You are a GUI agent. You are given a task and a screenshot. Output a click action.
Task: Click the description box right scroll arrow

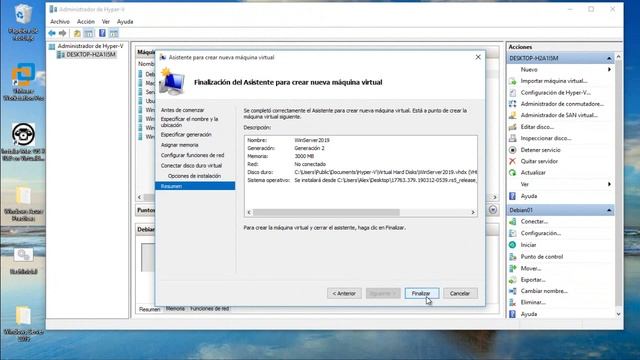473,212
